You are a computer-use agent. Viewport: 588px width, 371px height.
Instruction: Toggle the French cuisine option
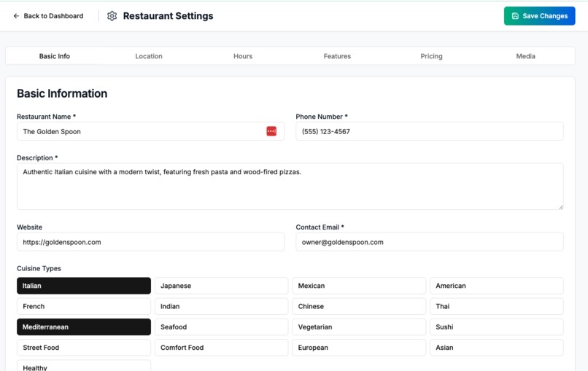[84, 306]
